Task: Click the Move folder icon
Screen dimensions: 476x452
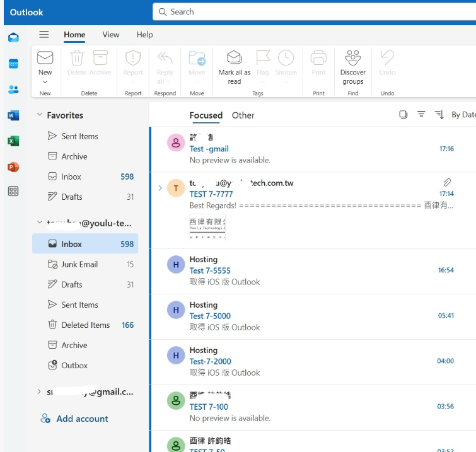Action: click(x=197, y=57)
